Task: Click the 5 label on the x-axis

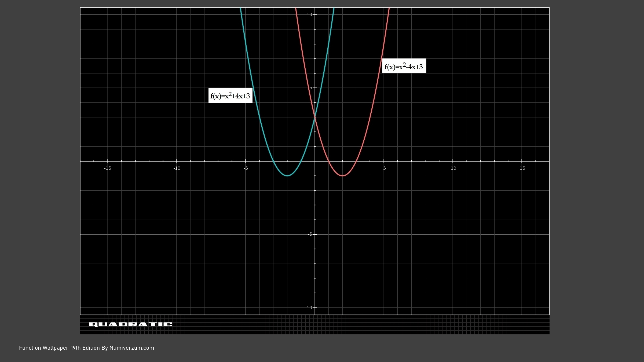Action: (x=384, y=168)
